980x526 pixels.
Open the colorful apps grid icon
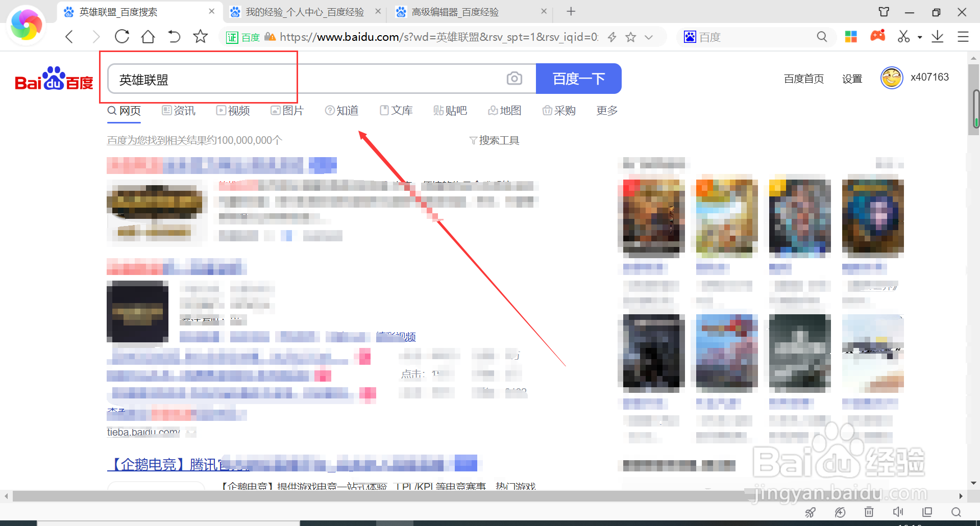click(x=851, y=37)
